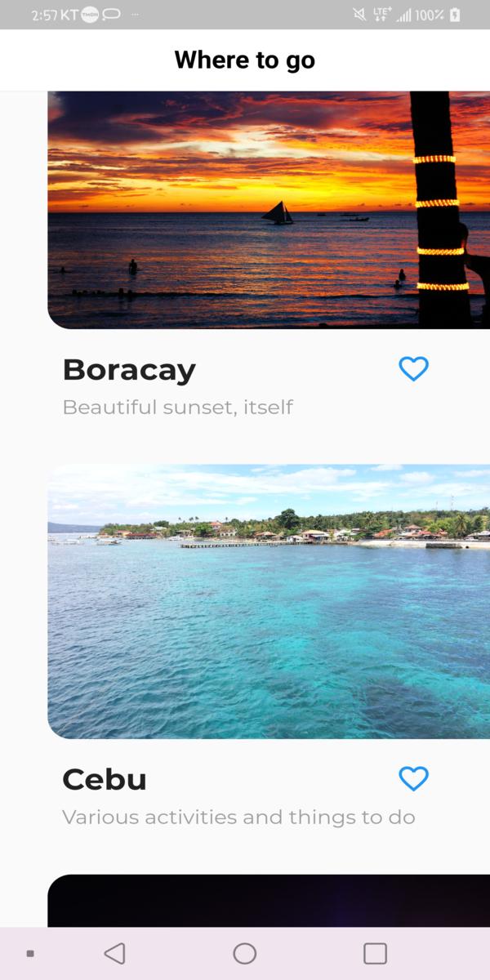
Task: Tap the muted sound icon in status bar
Action: (x=359, y=15)
